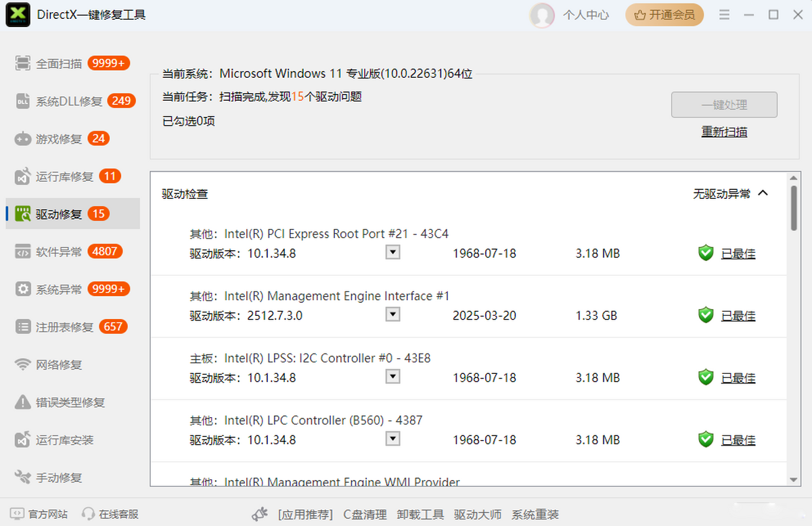
Task: Click green shield for Management Engine Interface #1
Action: [706, 315]
